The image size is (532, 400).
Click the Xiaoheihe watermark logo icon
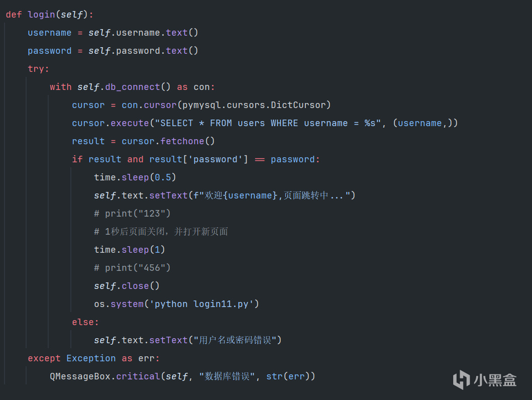461,379
